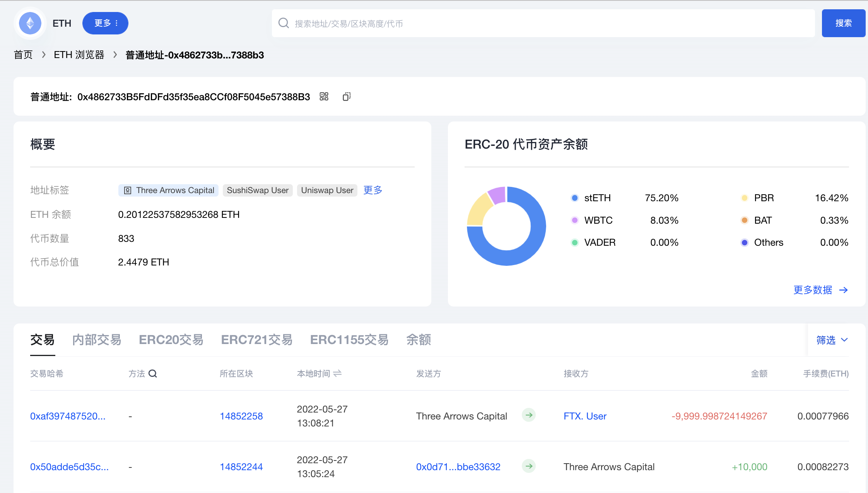Click the timestamp 2022-05-27 13:05:24
868x493 pixels.
(322, 467)
